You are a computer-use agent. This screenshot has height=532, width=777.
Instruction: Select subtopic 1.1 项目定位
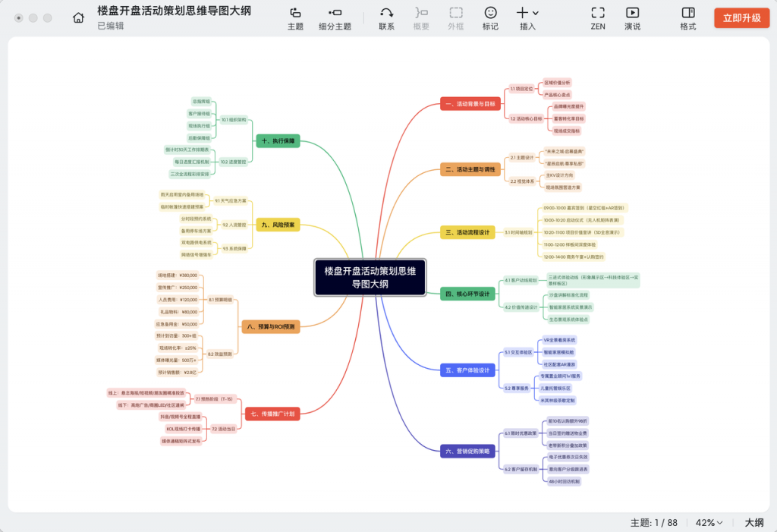(522, 89)
